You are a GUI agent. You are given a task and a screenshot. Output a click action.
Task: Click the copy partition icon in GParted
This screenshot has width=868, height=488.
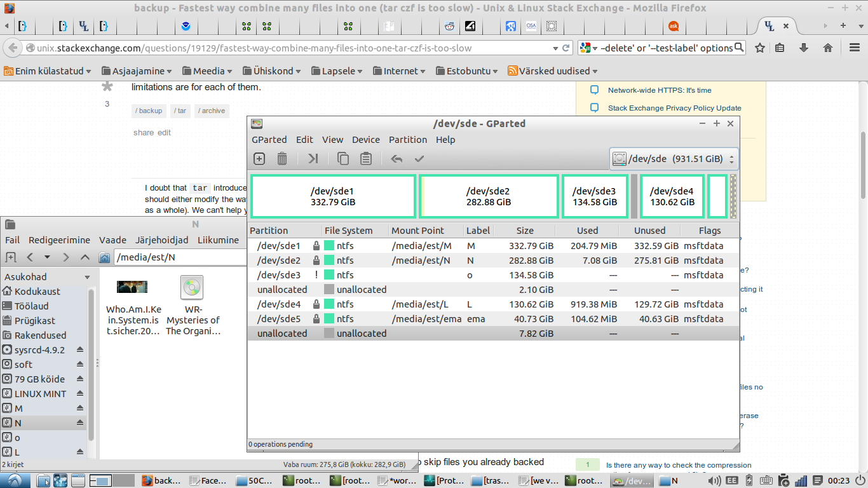(343, 159)
